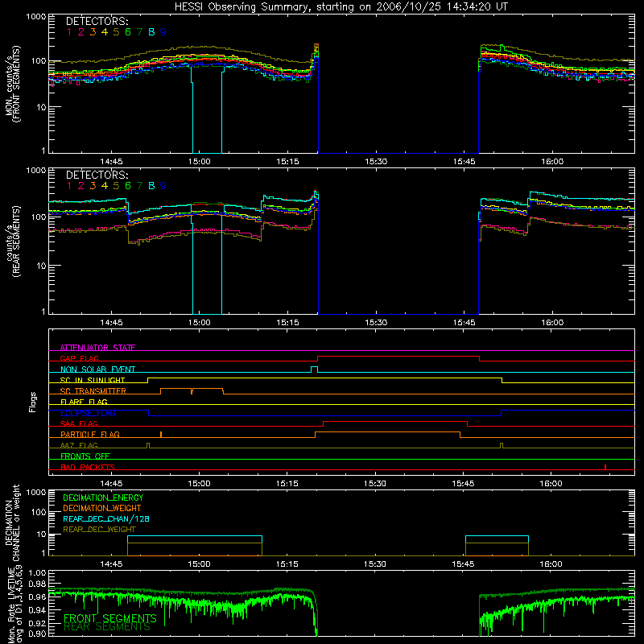Click DETECTORS: heading in rear segments plot
The width and height of the screenshot is (644, 644).
pyautogui.click(x=97, y=175)
